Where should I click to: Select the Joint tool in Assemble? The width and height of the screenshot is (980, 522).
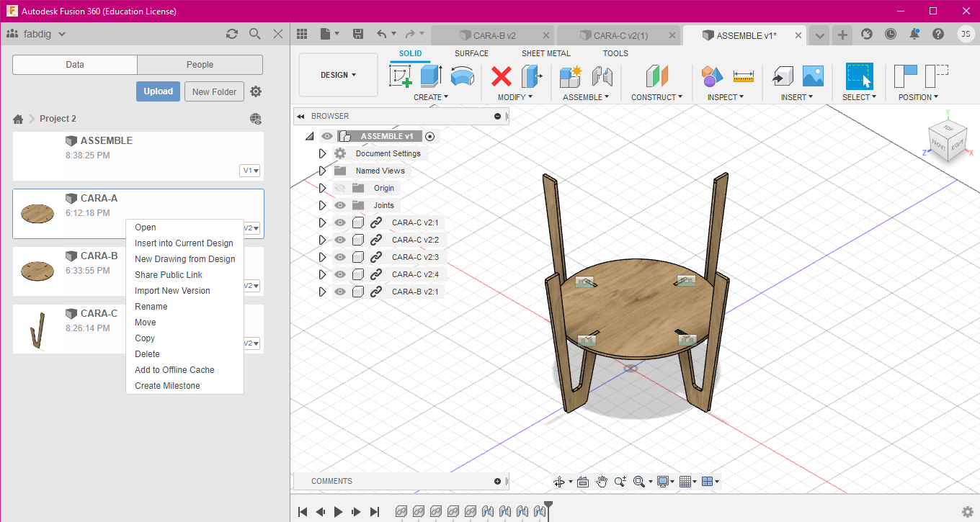[x=602, y=76]
